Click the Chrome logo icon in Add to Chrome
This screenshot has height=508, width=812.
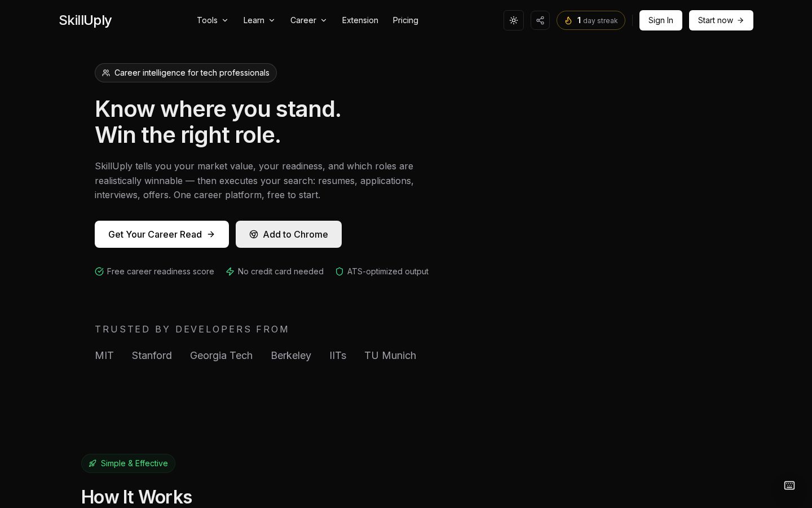click(x=254, y=234)
